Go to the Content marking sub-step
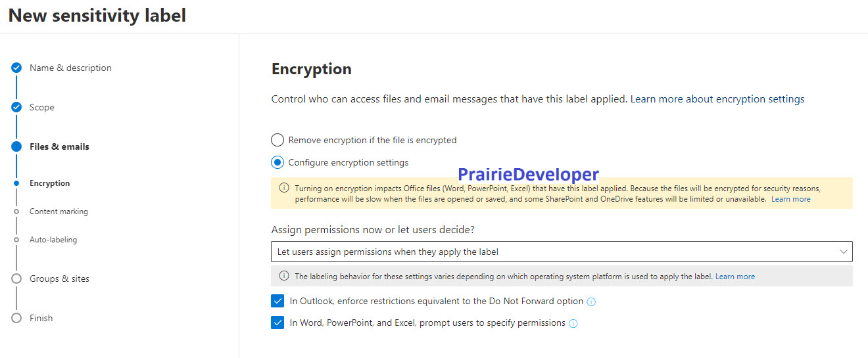This screenshot has width=868, height=358. 59,212
